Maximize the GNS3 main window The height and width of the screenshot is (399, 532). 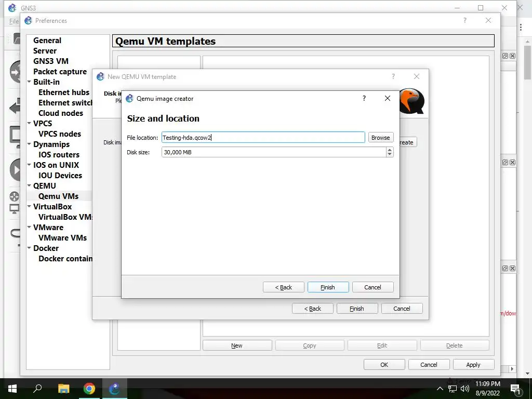tap(481, 8)
